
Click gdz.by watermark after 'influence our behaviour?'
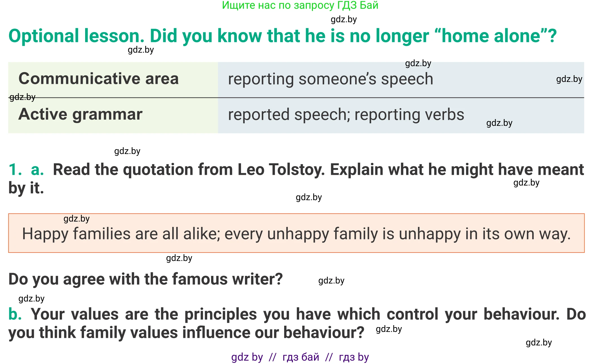point(389,329)
